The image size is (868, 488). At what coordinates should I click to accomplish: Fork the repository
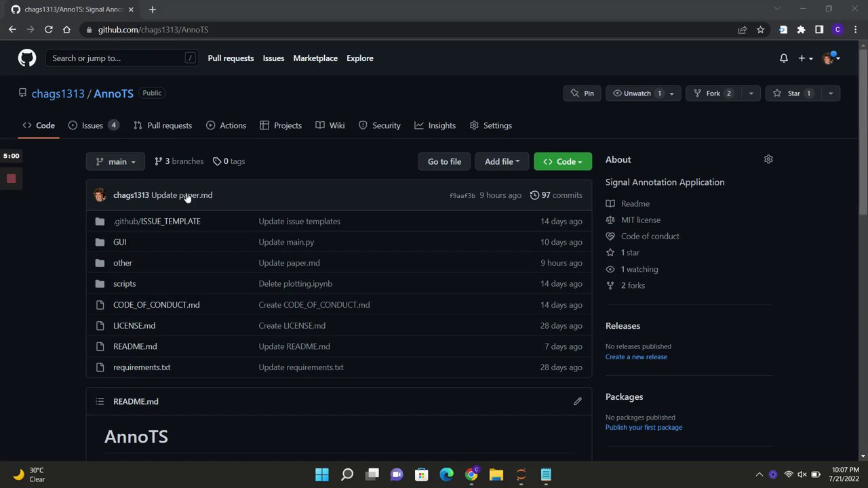pyautogui.click(x=713, y=94)
